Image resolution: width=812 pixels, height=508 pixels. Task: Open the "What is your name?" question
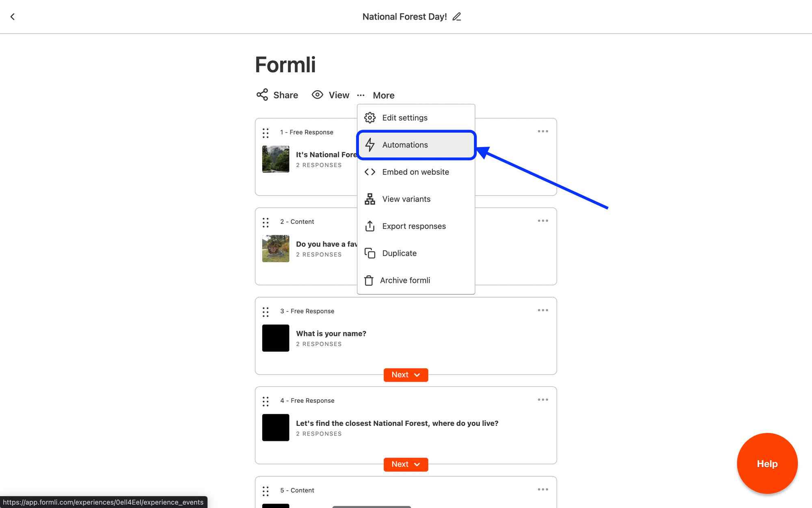(331, 334)
